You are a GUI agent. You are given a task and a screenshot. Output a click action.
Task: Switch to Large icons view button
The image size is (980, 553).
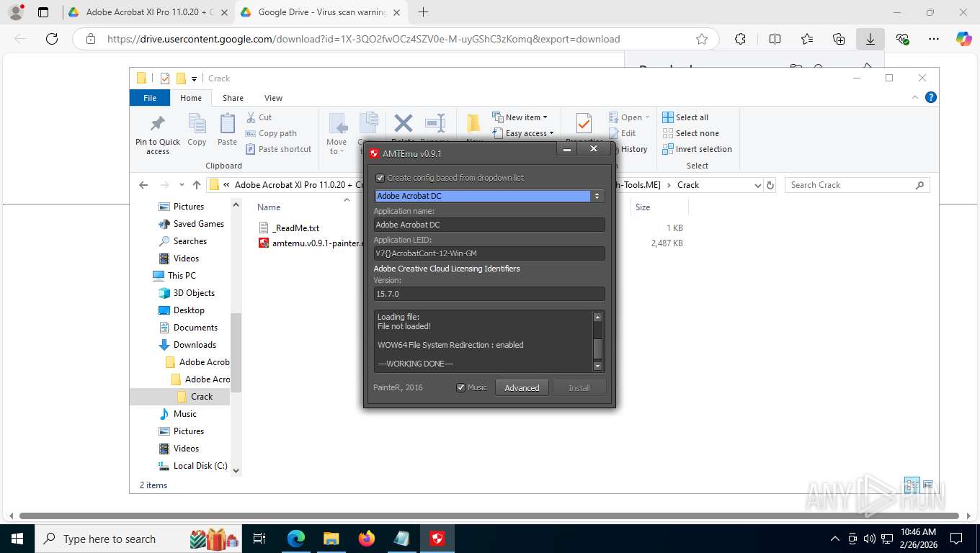point(927,485)
